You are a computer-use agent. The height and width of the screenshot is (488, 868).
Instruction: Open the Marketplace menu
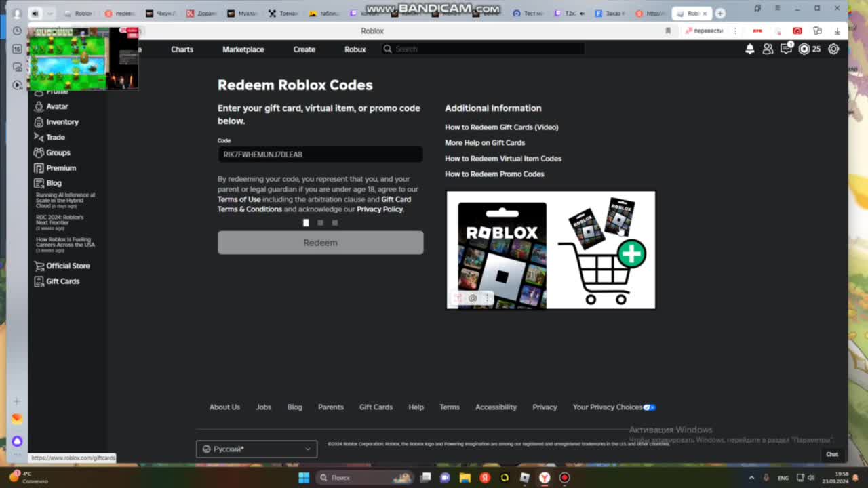[x=243, y=49]
